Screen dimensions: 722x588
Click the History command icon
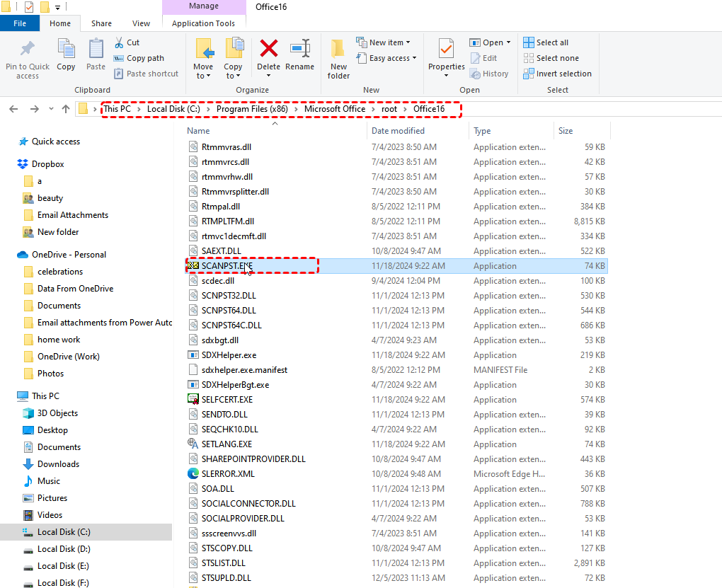(475, 74)
